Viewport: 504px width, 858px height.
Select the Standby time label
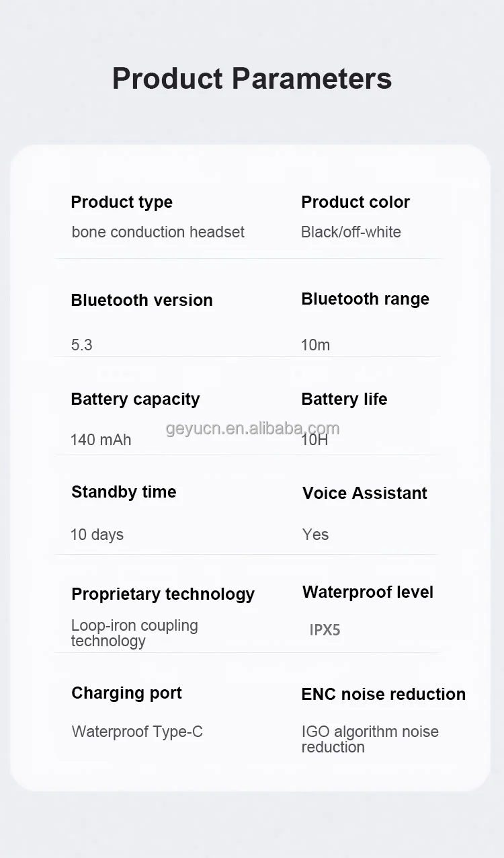124,492
